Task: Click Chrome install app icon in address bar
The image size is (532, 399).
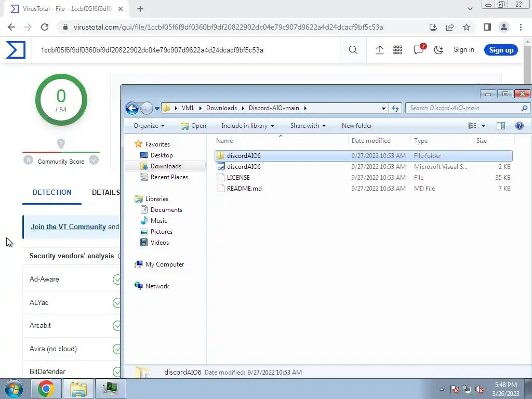Action: click(433, 27)
